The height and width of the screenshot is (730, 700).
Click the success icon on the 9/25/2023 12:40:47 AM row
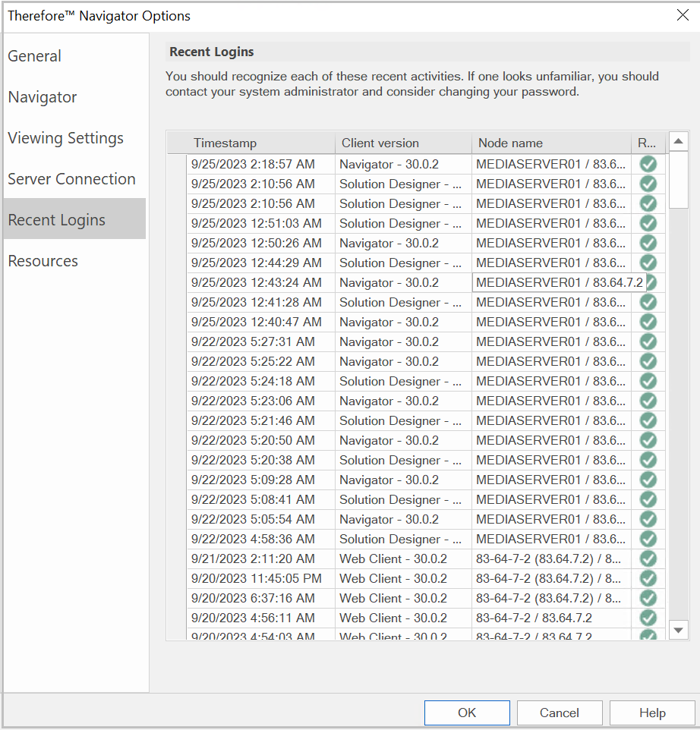(x=648, y=322)
